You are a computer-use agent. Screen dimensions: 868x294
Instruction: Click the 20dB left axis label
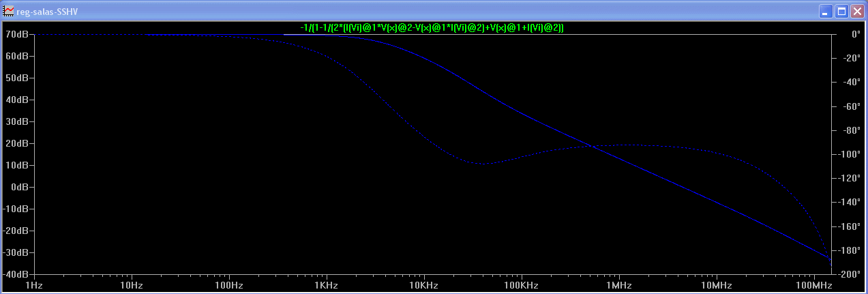(x=18, y=143)
